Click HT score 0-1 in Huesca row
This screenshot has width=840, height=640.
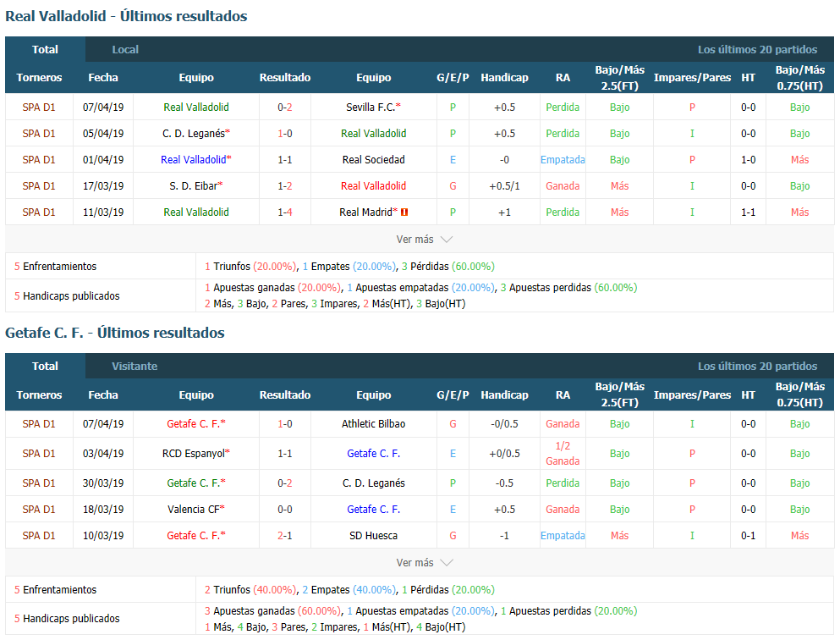[x=749, y=536]
